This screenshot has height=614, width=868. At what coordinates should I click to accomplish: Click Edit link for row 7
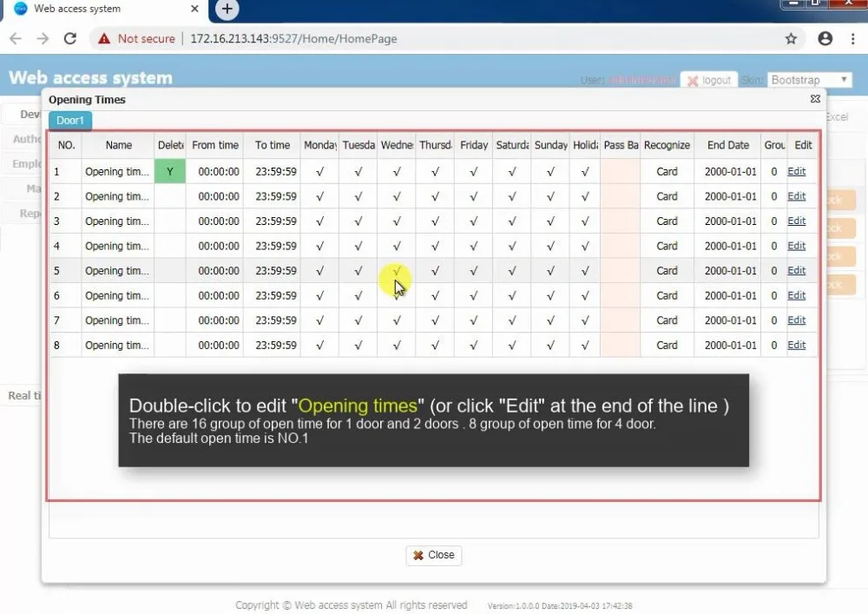tap(796, 320)
